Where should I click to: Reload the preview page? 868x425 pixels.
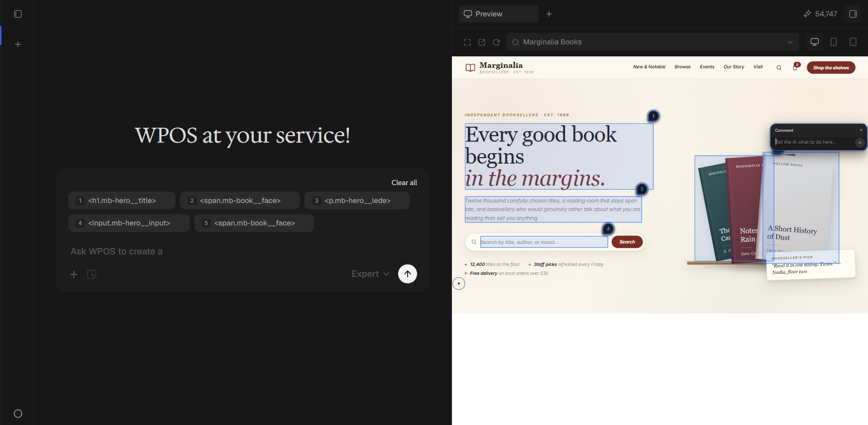click(496, 42)
